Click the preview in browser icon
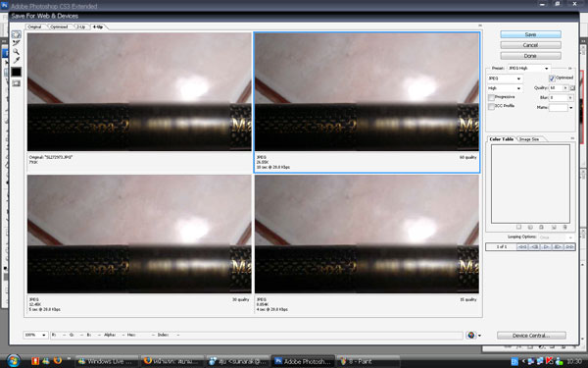 (x=471, y=335)
